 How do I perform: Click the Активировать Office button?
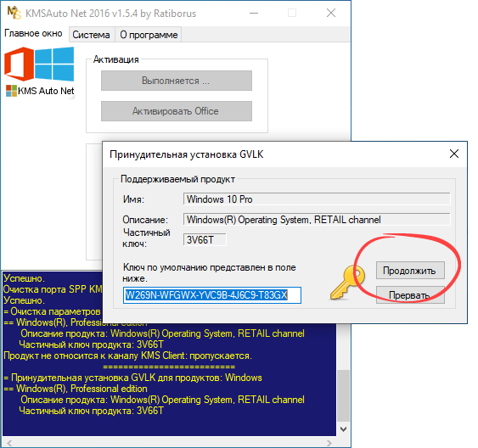click(177, 111)
